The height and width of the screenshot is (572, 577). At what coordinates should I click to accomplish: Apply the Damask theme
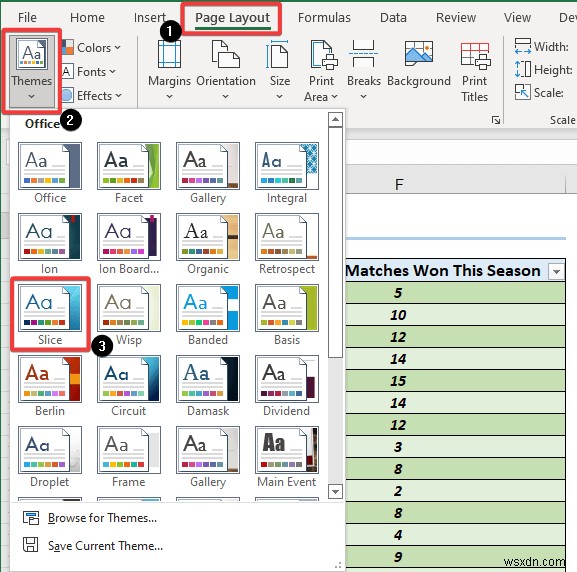click(x=208, y=386)
